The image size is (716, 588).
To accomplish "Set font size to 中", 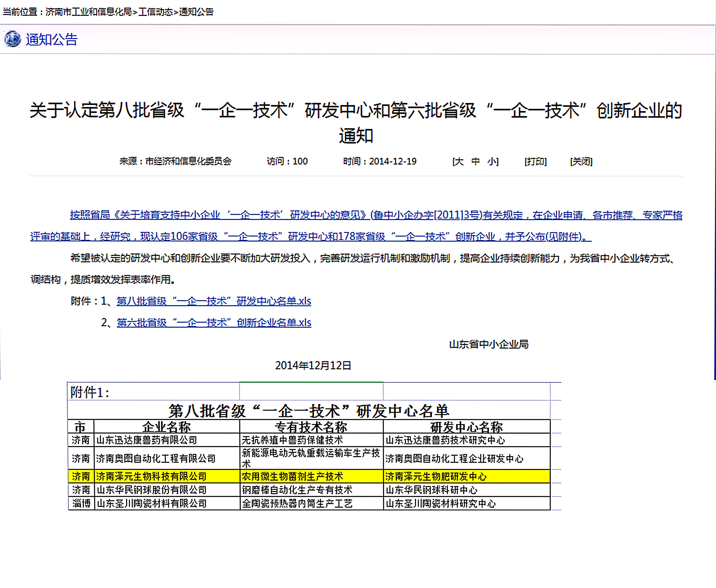I will (x=475, y=162).
